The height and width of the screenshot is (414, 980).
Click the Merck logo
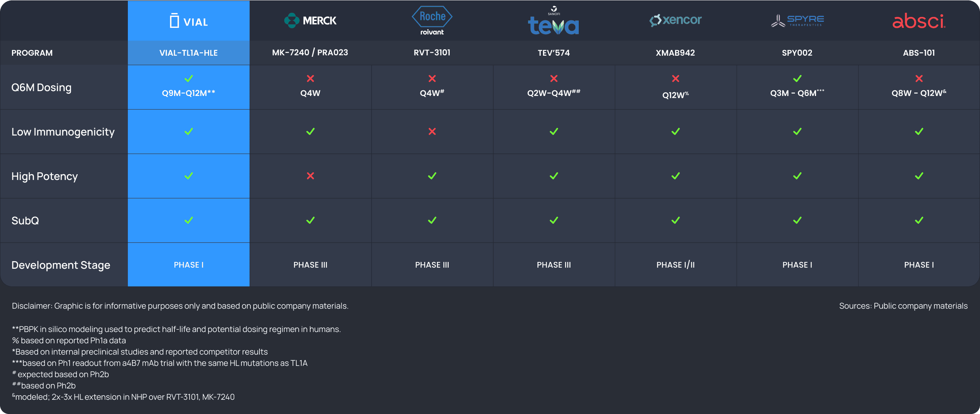click(x=310, y=21)
